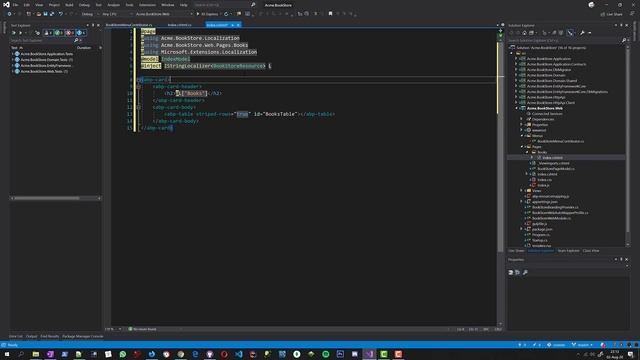Click the bookmark toolbar icon

pyautogui.click(x=330, y=14)
